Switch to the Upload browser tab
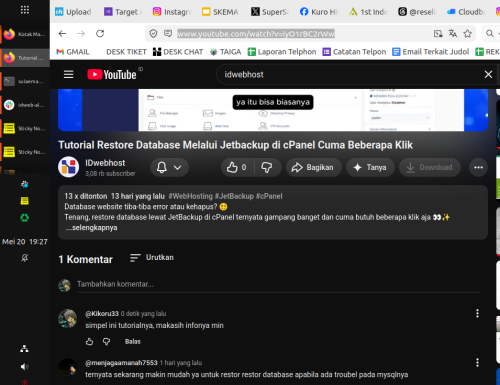 pos(73,12)
